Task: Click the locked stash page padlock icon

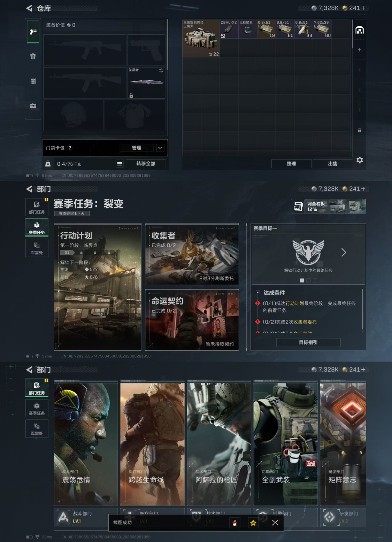Action: [x=359, y=130]
